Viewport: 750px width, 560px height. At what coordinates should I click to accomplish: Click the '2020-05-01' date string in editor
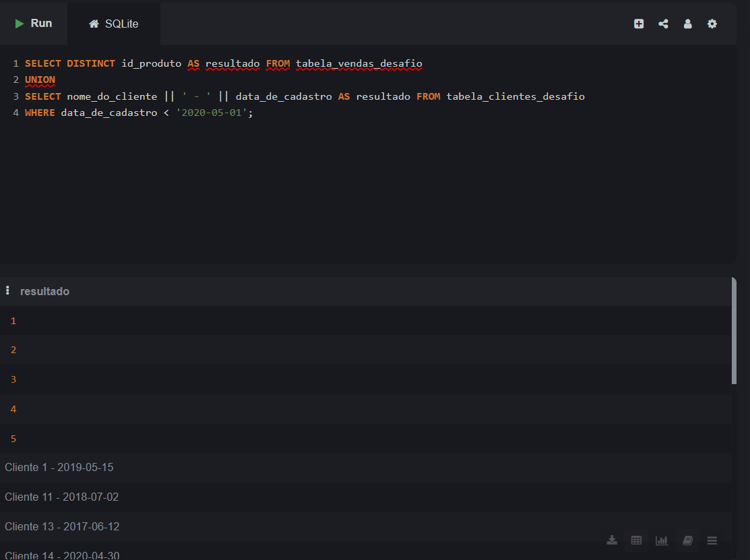pyautogui.click(x=211, y=113)
